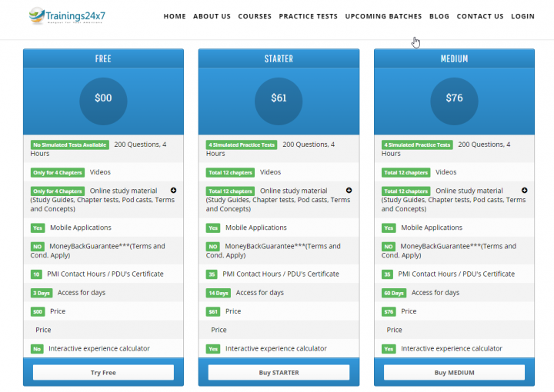The width and height of the screenshot is (554, 392).
Task: Click 'NO' MoneyBackGuarantee badge in STARTER plan
Action: pos(212,246)
